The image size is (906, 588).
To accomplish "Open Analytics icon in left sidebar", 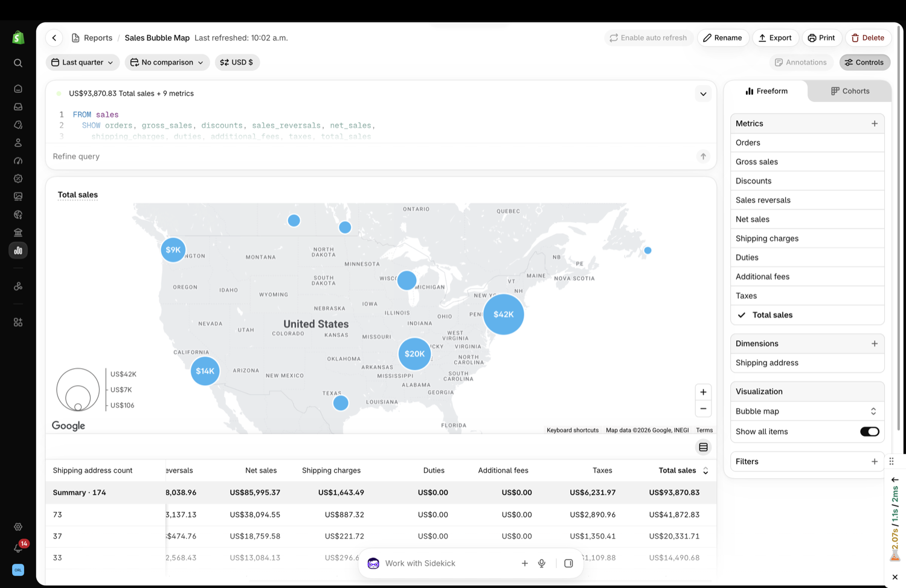I will click(x=18, y=251).
